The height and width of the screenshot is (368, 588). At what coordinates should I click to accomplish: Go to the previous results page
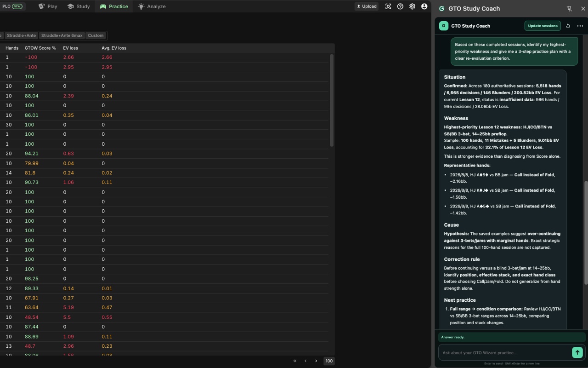coord(305,361)
